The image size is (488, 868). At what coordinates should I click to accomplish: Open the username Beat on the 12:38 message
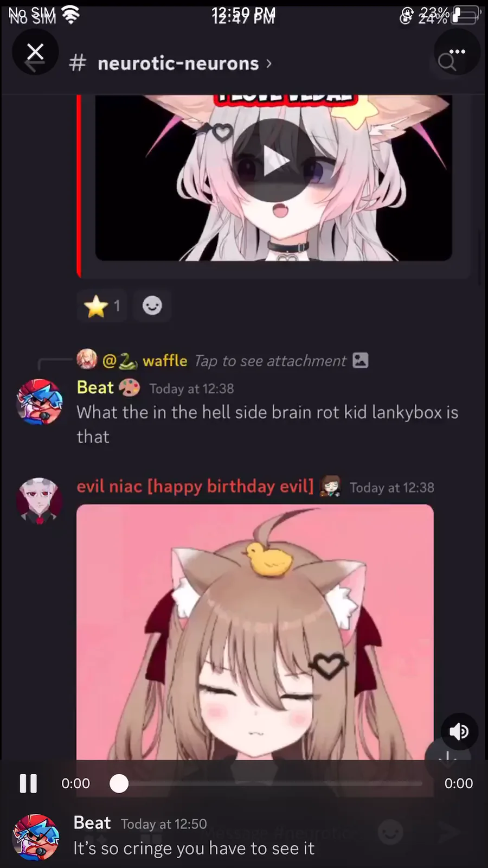[95, 387]
